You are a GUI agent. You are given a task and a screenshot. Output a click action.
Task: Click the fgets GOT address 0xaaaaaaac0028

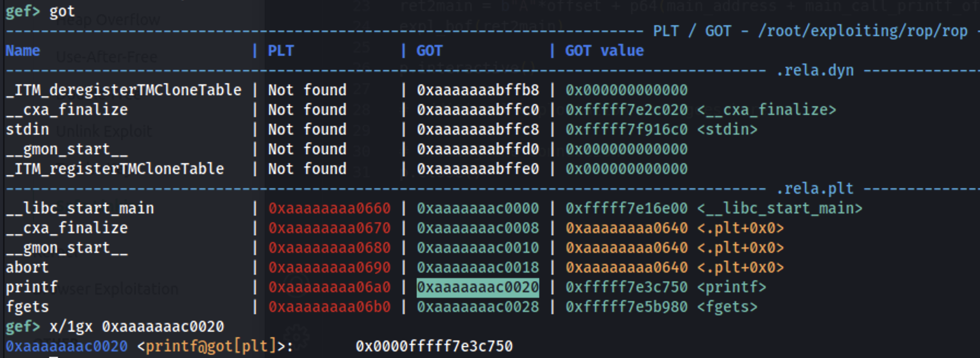(477, 307)
